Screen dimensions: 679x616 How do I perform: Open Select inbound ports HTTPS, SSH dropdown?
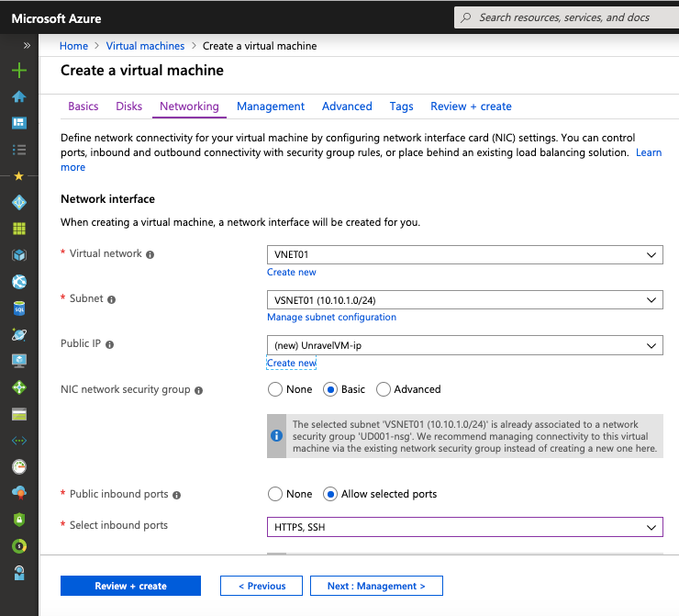click(464, 527)
